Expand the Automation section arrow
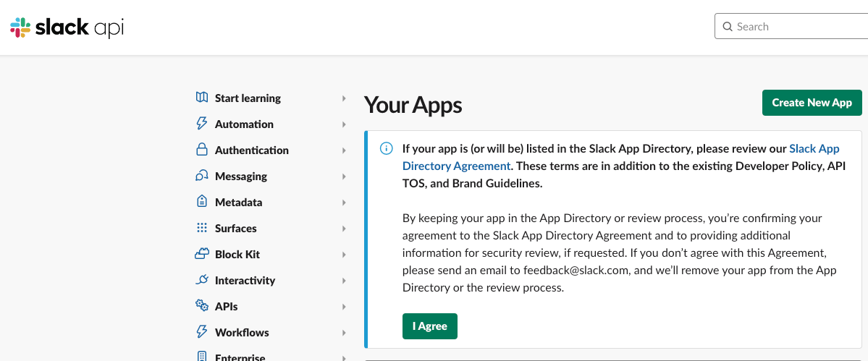 coord(344,124)
